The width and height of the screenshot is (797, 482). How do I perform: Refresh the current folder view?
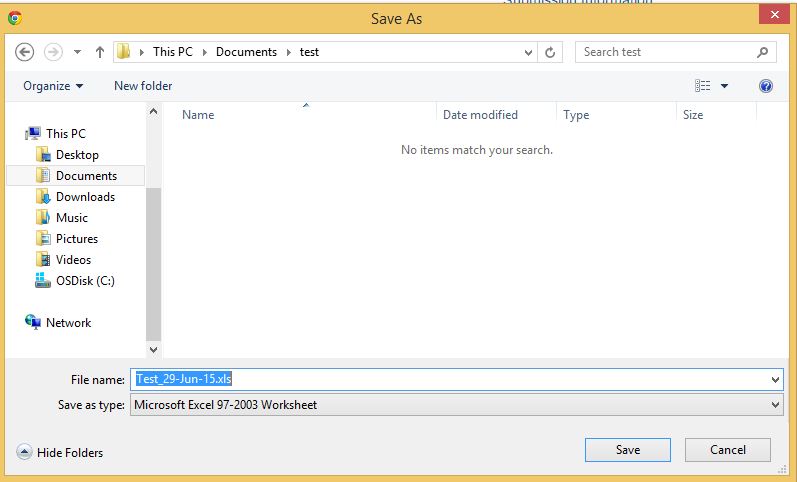coord(551,52)
